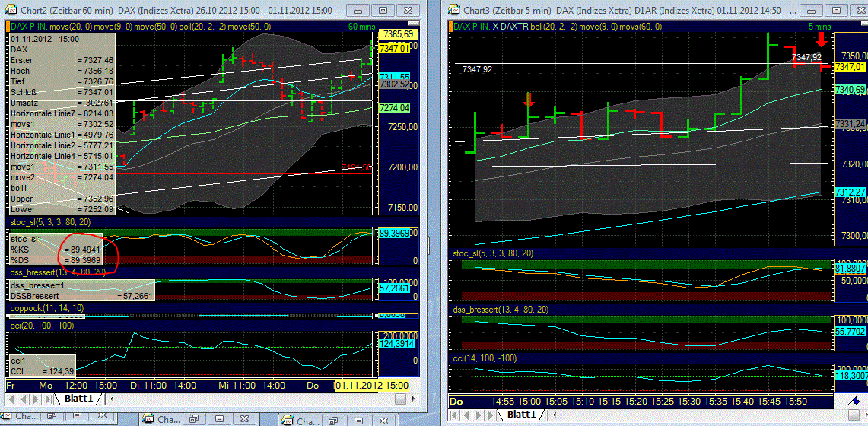Viewport: 868px width, 426px height.
Task: Click the middle minimized chart window's icon
Action: coord(149,419)
